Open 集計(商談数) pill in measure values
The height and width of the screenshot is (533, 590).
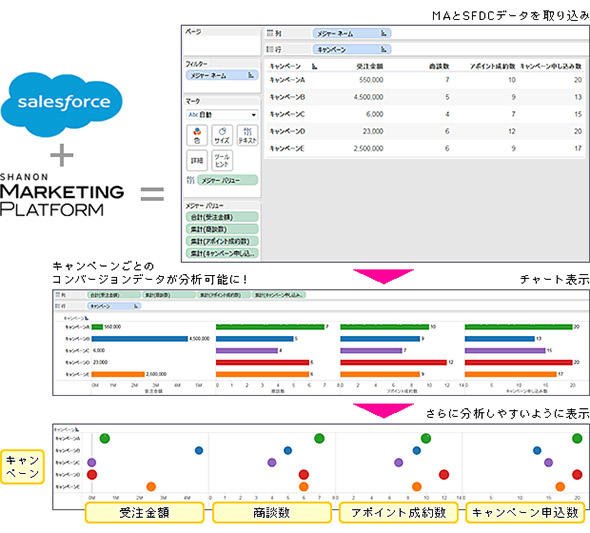222,229
